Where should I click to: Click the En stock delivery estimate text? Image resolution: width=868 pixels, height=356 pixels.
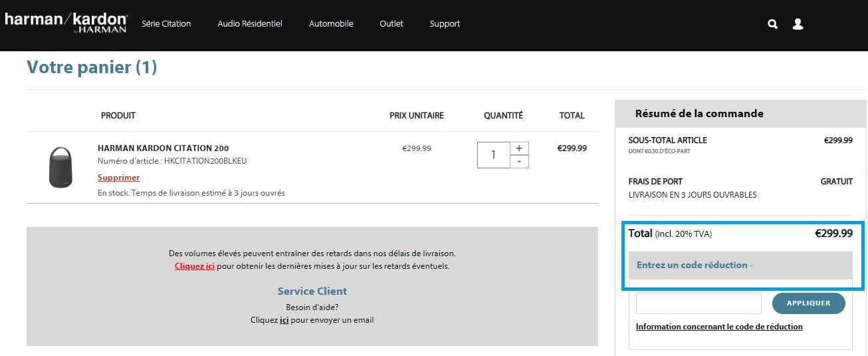tap(191, 193)
